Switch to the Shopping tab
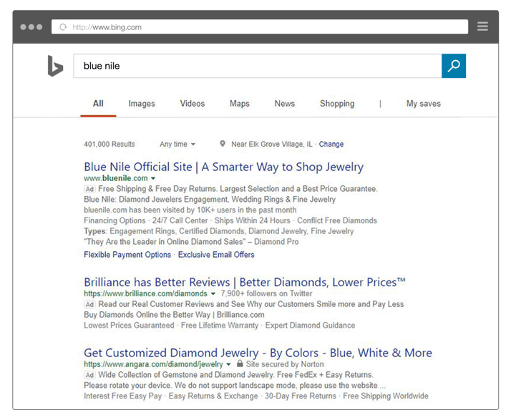This screenshot has width=511, height=420. pyautogui.click(x=337, y=104)
